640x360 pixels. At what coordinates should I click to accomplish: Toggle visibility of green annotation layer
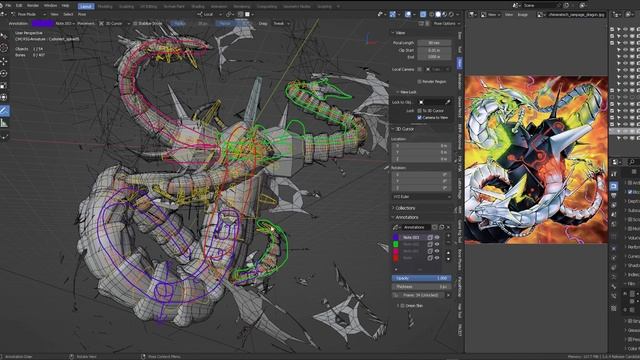pyautogui.click(x=437, y=244)
